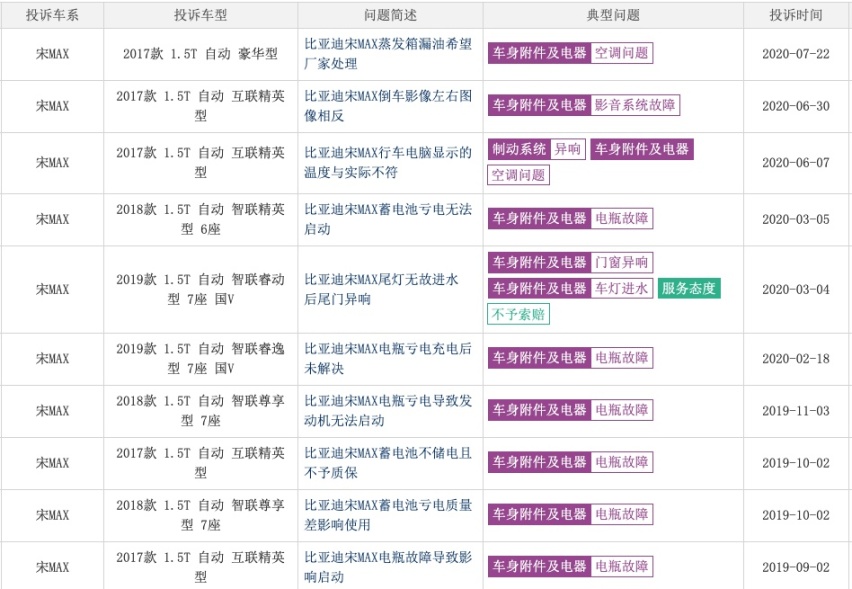The width and height of the screenshot is (852, 589).
Task: Click the 电瓶故障 tag in the 2020-02-18 row
Action: click(622, 358)
